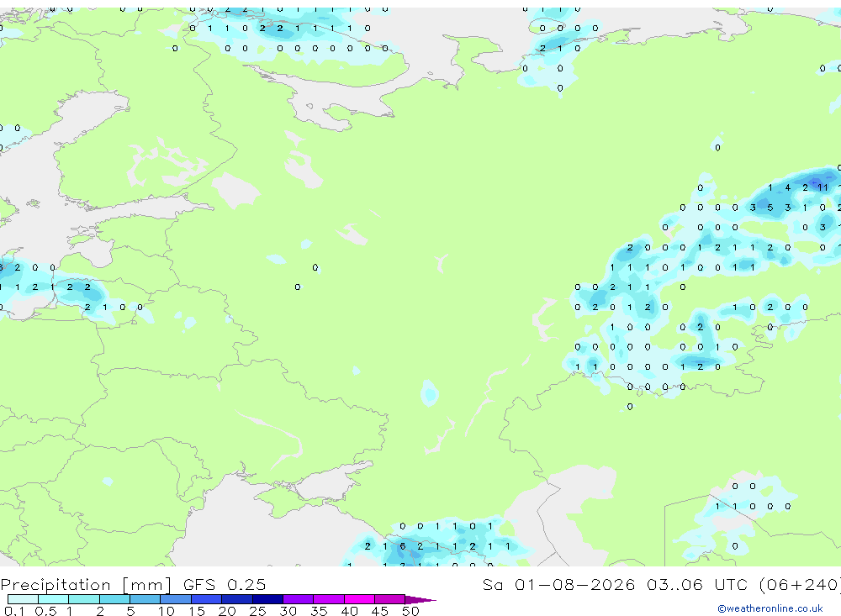Click the '50' legend scale label
Image resolution: width=841 pixels, height=616 pixels.
point(410,611)
